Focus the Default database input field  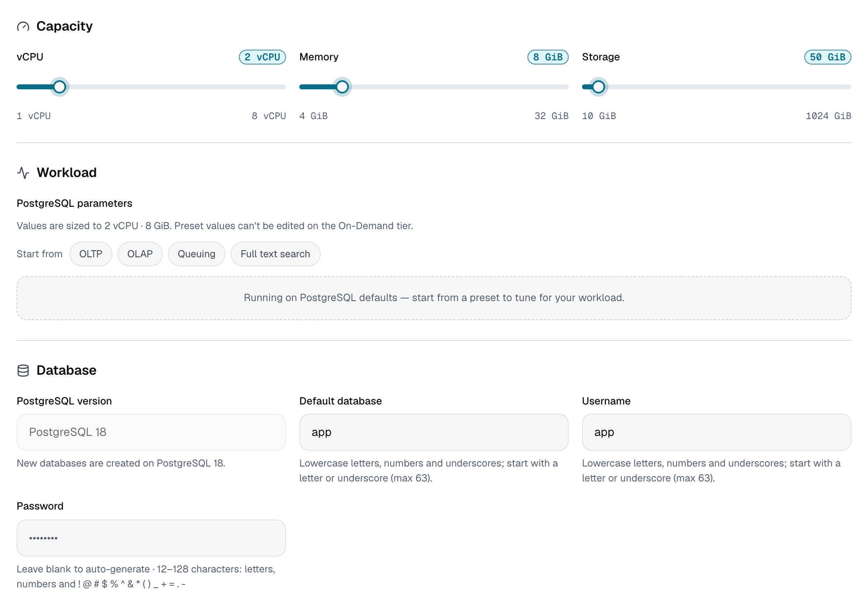coord(434,432)
